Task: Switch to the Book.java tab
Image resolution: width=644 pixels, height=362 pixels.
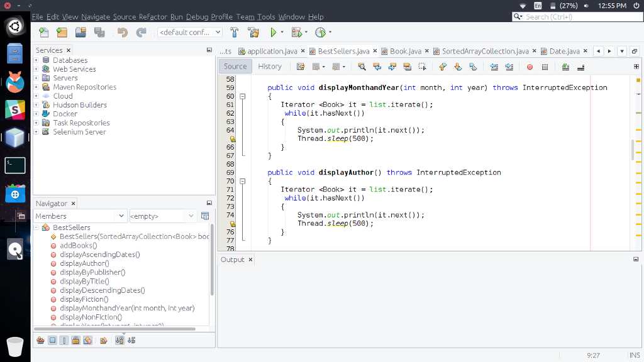Action: 405,51
